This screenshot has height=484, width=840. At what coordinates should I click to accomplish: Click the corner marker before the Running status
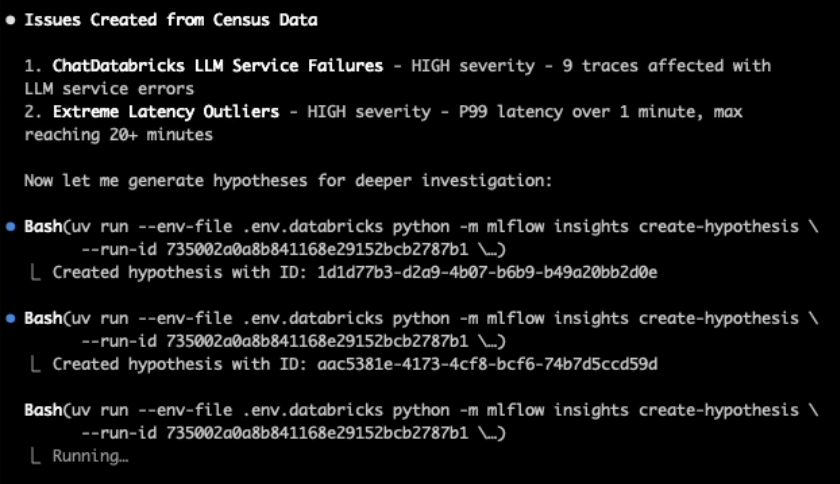pos(37,457)
